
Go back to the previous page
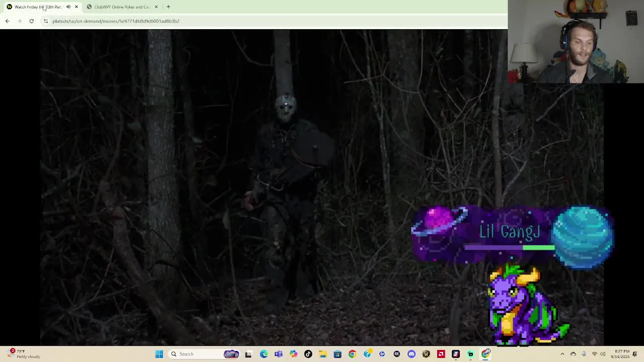[7, 21]
